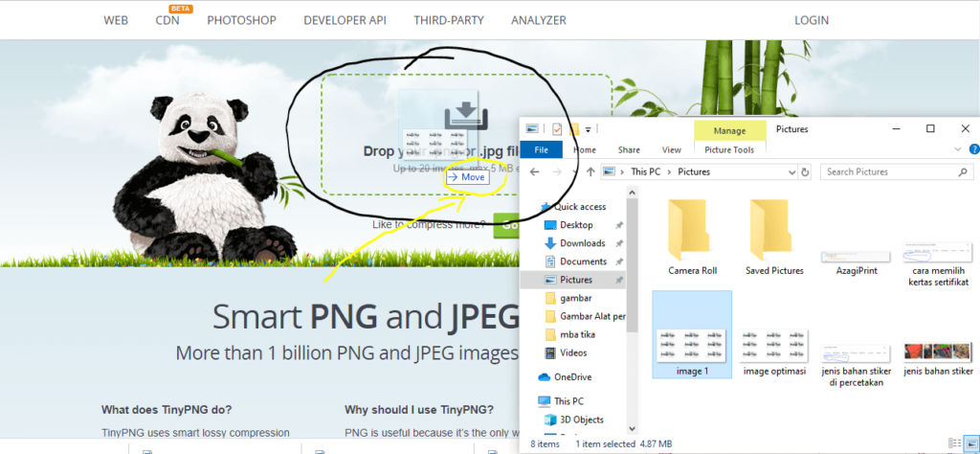Go up one folder level

pyautogui.click(x=590, y=171)
